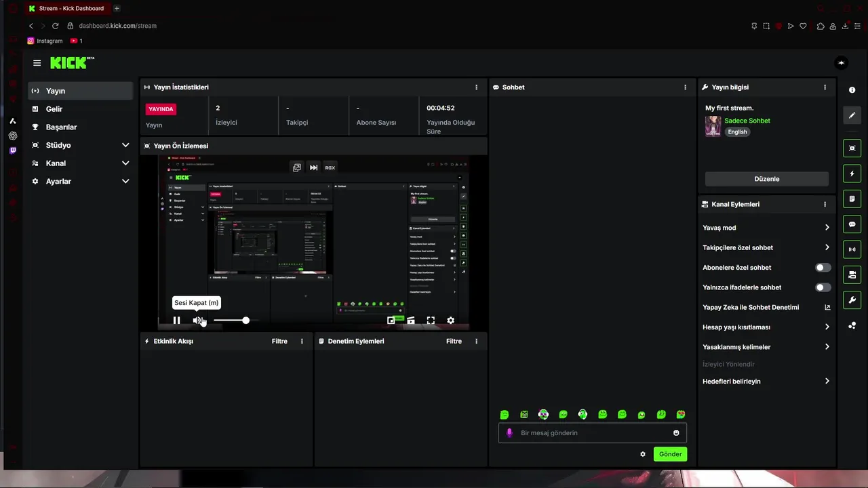Click the green Gönder button
Image resolution: width=868 pixels, height=488 pixels.
point(670,454)
